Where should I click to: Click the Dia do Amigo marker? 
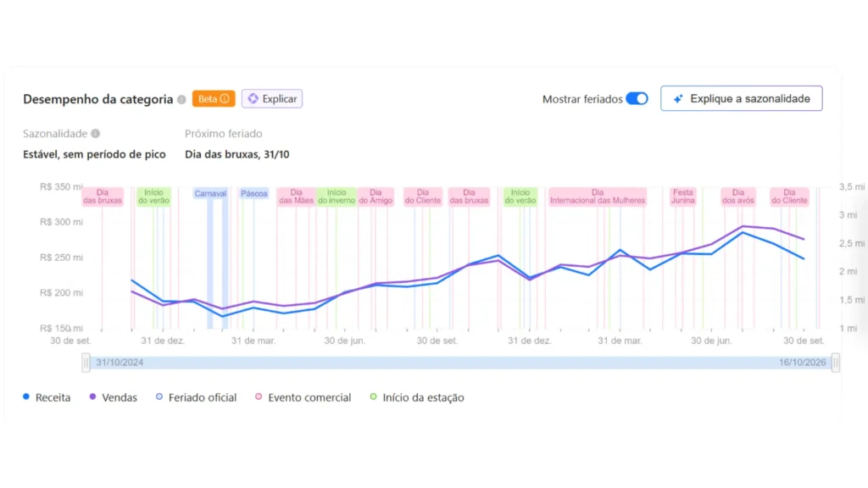[x=376, y=197]
